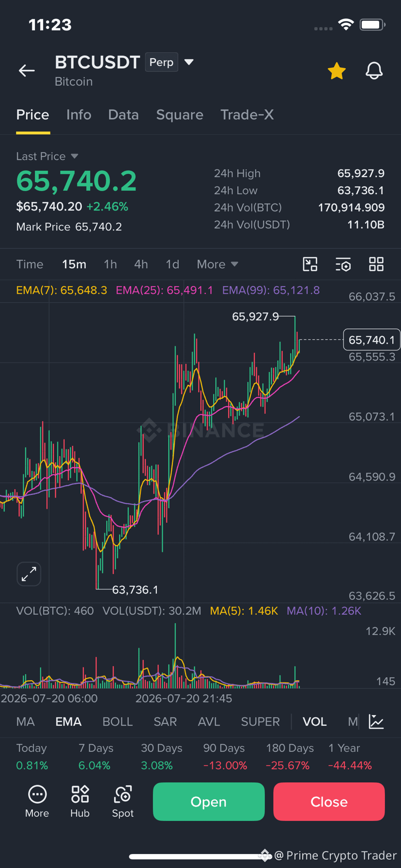Select the BOLL indicator
The image size is (401, 868).
point(117,722)
